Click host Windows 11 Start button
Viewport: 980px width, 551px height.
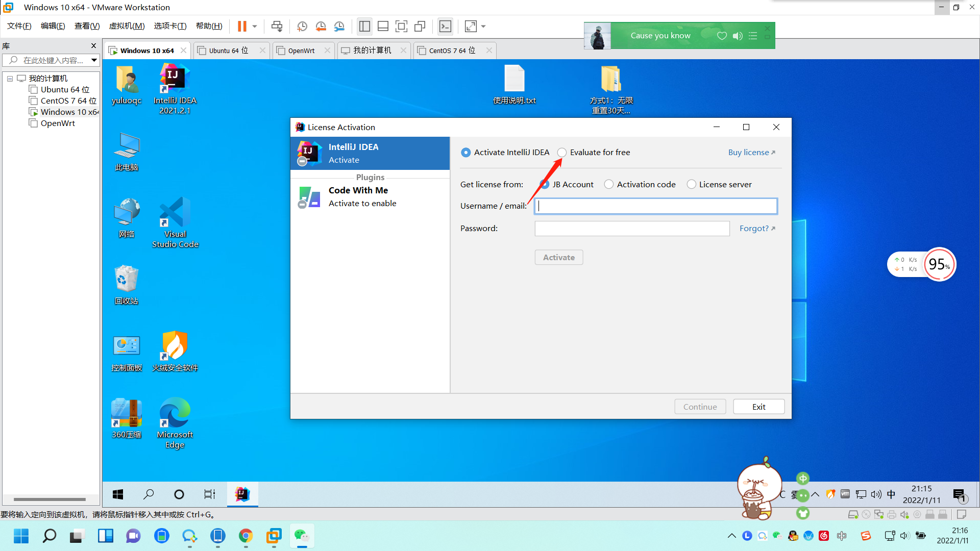pyautogui.click(x=21, y=536)
